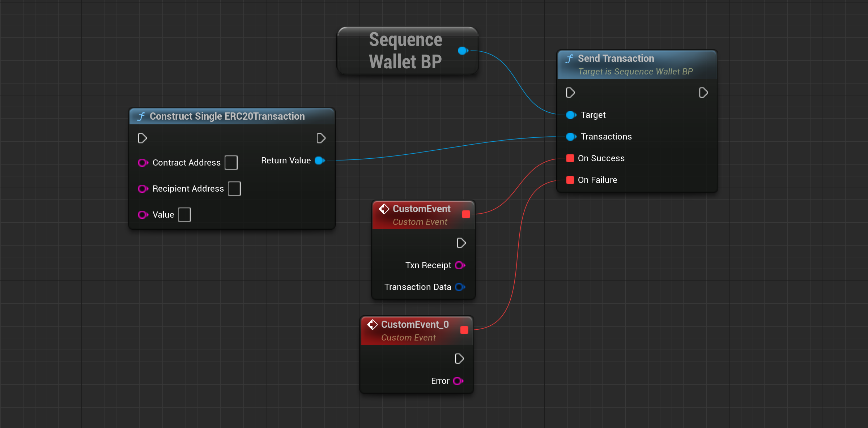The height and width of the screenshot is (428, 868).
Task: Click the Send Transaction output execution pin
Action: [703, 93]
